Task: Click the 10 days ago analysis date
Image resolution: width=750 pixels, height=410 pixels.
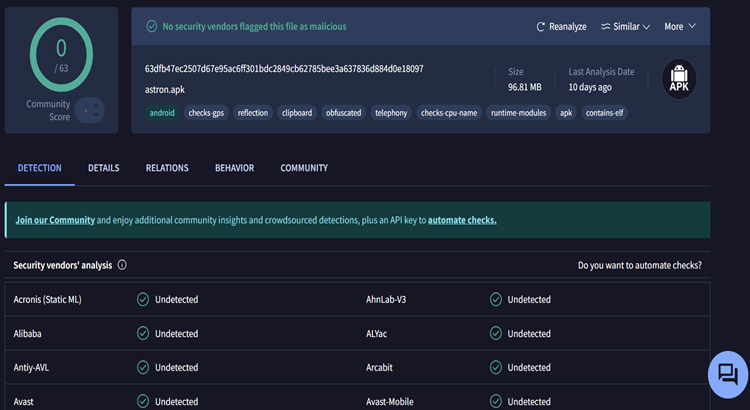Action: 590,87
